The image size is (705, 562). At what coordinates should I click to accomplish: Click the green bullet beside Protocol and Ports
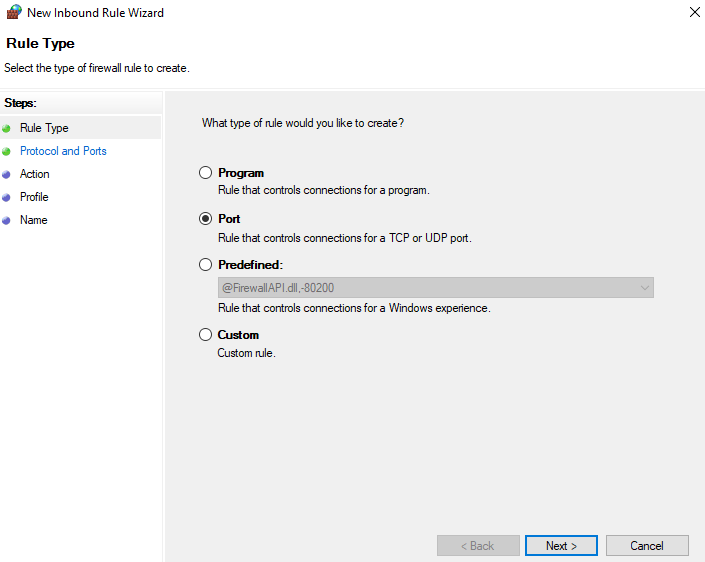6,151
